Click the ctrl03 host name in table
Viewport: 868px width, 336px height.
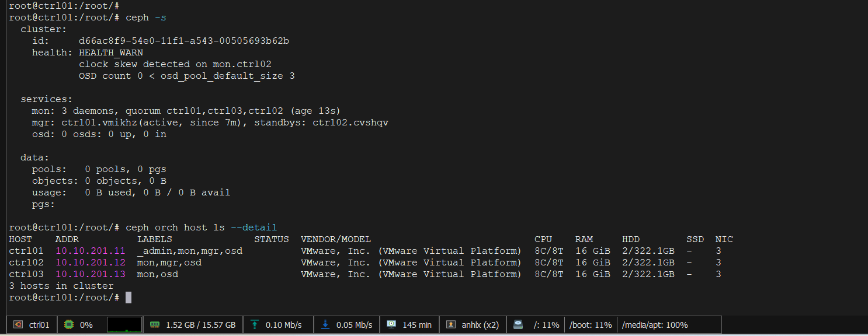pos(26,274)
